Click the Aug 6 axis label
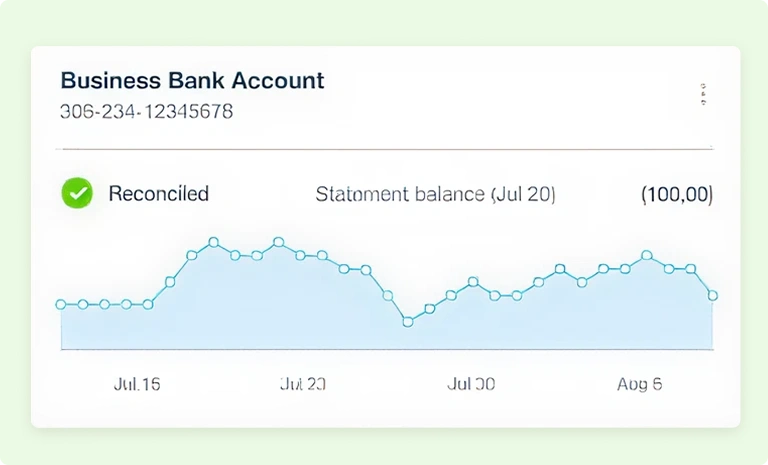This screenshot has height=465, width=768. point(639,384)
